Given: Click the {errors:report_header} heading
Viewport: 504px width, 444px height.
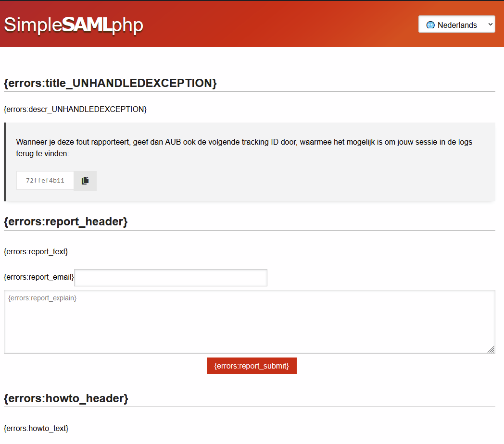Looking at the screenshot, I should point(65,222).
